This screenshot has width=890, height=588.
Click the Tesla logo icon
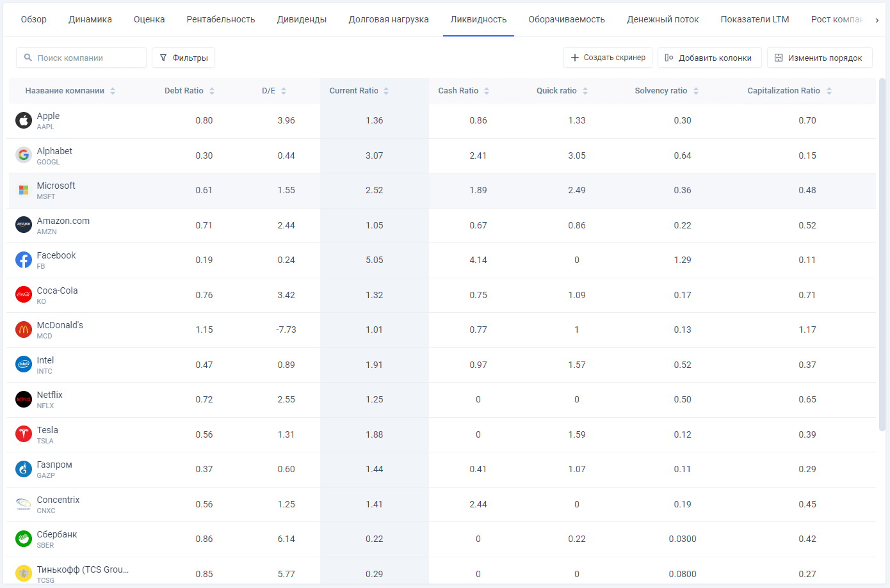(x=24, y=434)
